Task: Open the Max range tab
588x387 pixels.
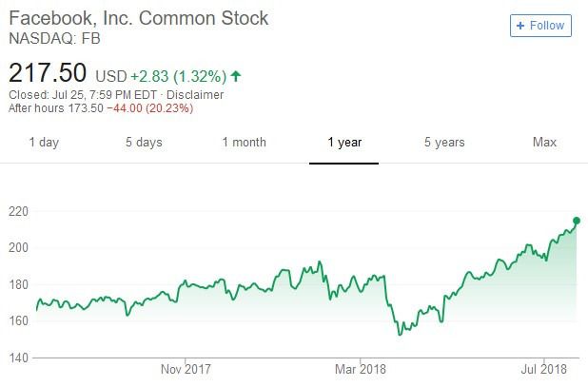Action: pos(544,143)
